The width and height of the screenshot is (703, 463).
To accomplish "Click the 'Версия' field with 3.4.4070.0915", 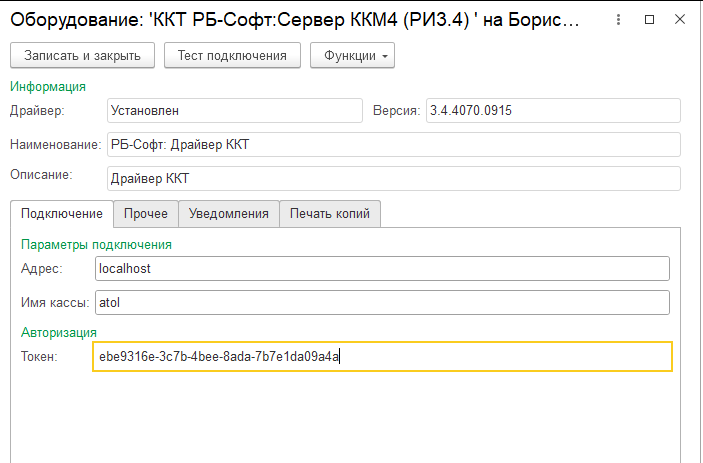I will 553,110.
